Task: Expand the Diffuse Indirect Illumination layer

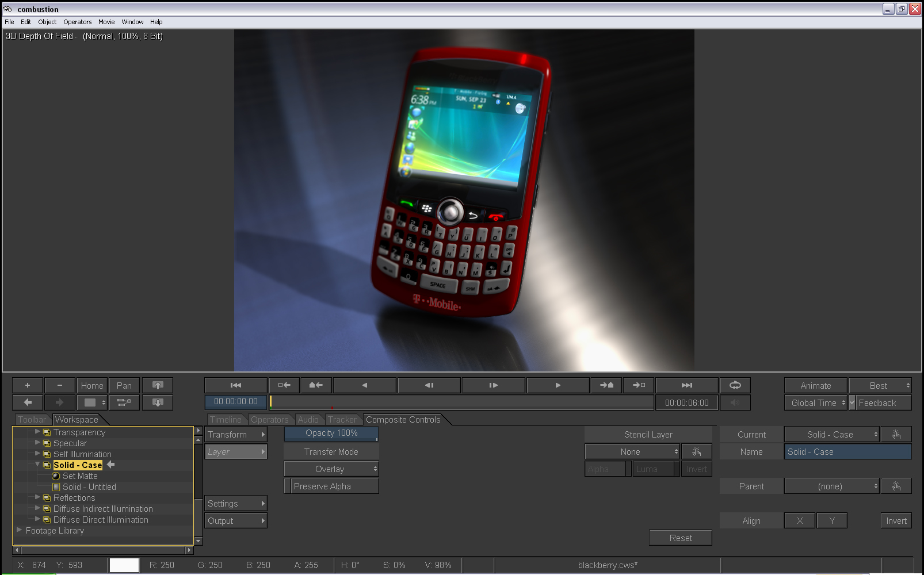Action: click(x=37, y=508)
